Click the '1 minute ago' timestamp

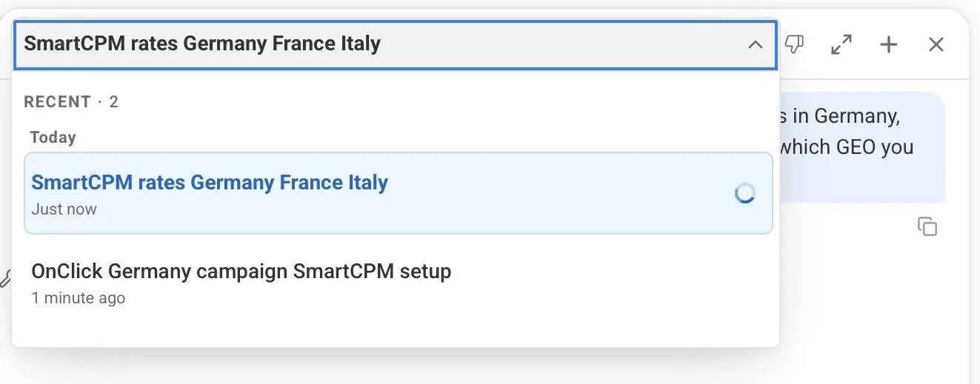[x=78, y=298]
